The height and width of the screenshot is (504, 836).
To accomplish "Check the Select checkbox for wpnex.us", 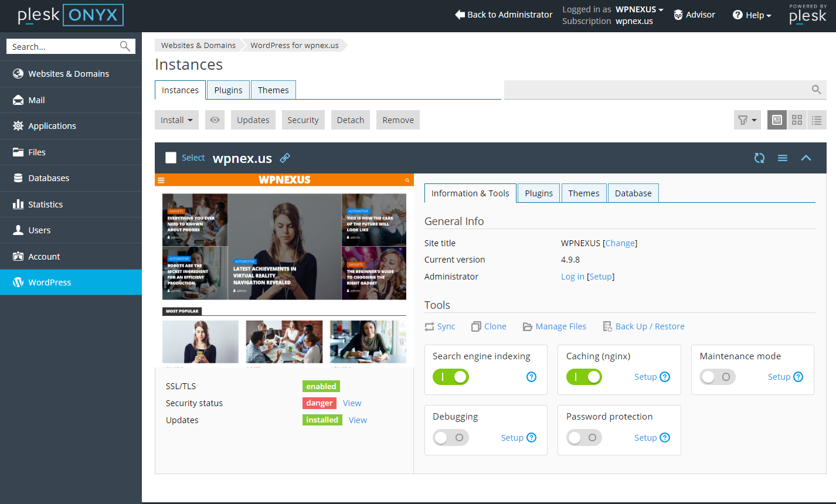I will 171,158.
